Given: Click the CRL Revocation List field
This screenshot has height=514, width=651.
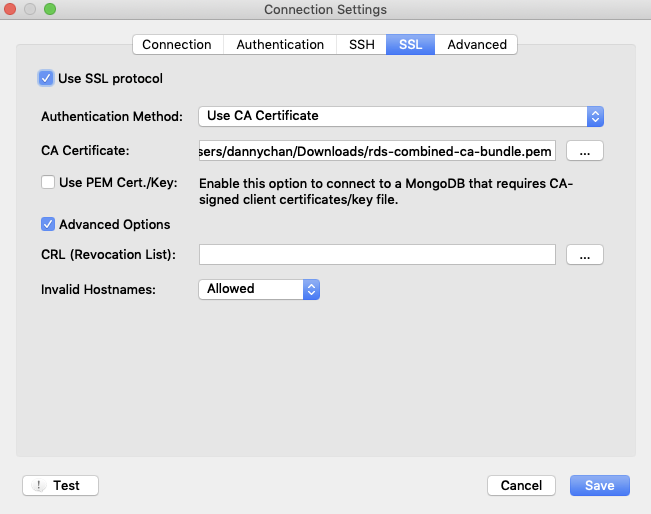Looking at the screenshot, I should tap(377, 255).
